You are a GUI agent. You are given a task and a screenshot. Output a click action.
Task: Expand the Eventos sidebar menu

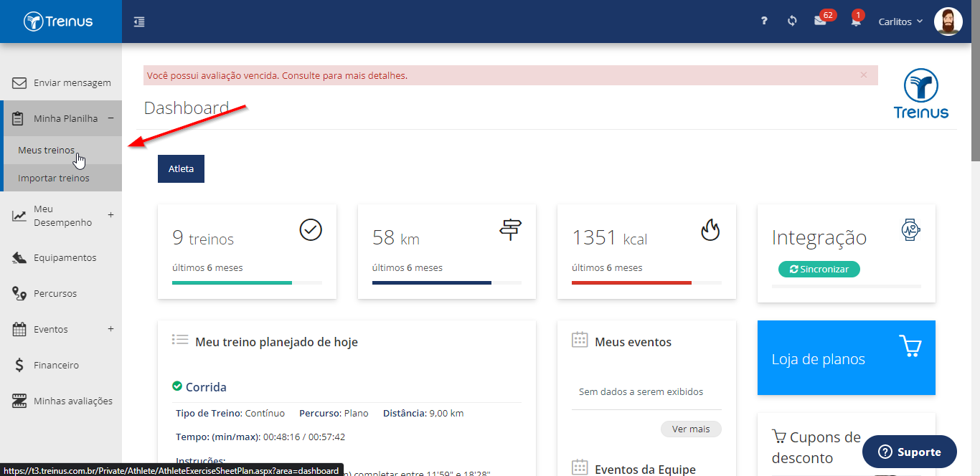tap(110, 329)
